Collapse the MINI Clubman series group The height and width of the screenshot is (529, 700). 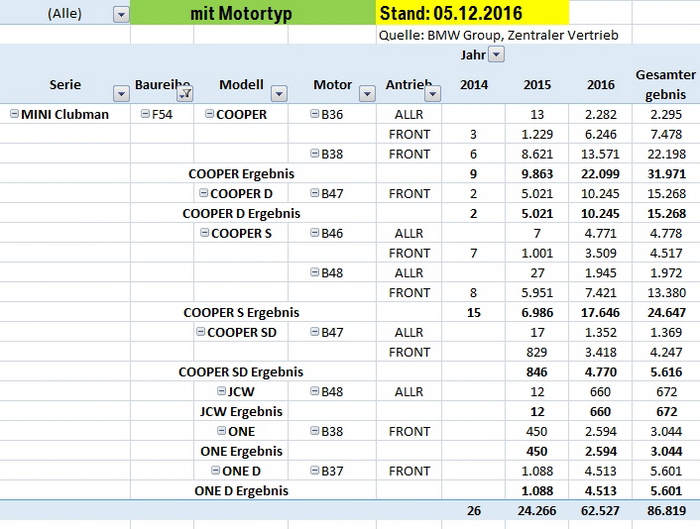click(x=14, y=114)
